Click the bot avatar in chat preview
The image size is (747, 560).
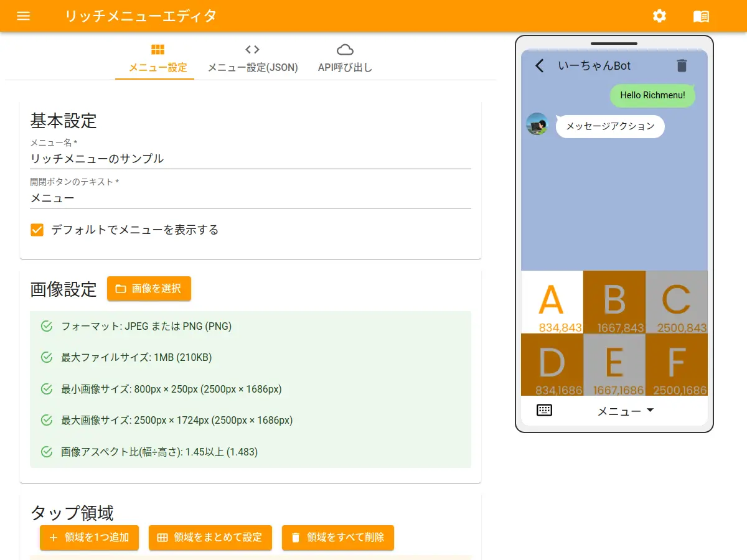point(537,124)
